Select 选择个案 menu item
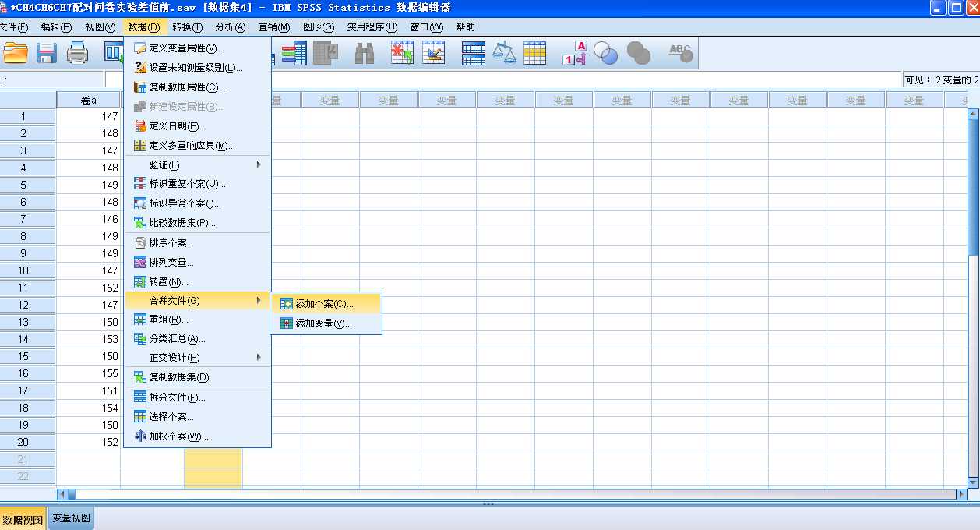 tap(197, 417)
